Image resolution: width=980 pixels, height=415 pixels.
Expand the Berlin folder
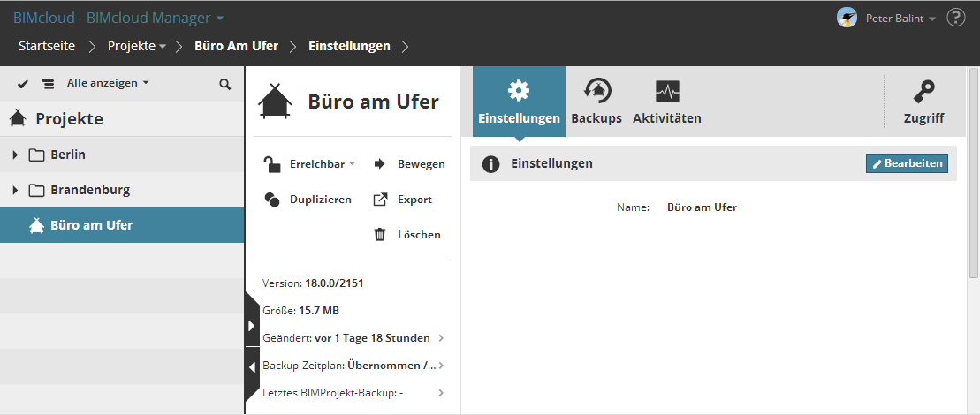tap(15, 155)
